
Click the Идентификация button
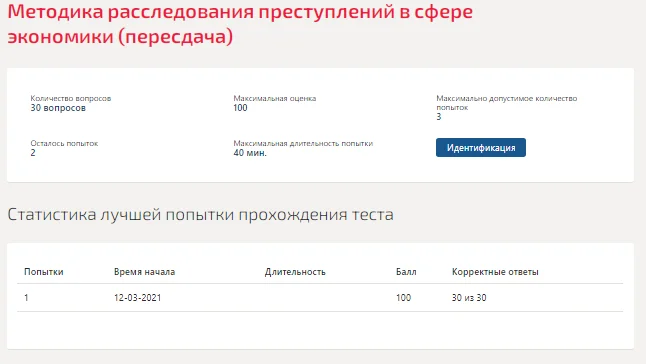click(x=481, y=147)
